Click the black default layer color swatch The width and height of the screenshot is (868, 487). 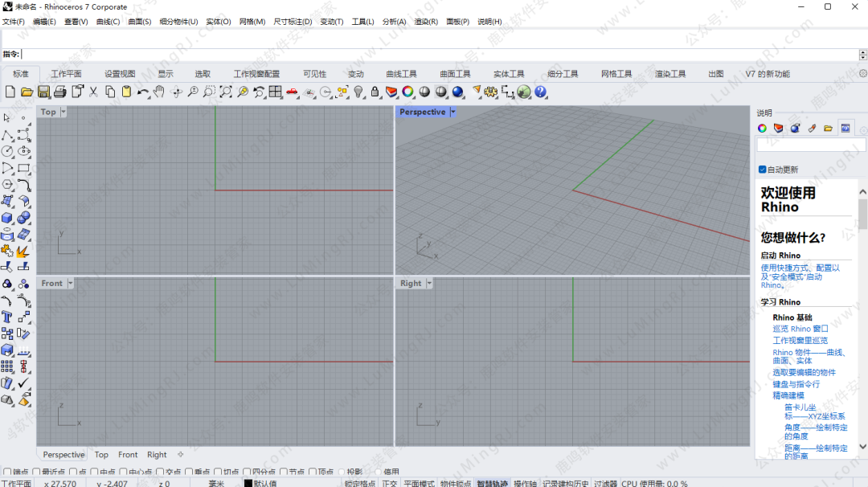[x=248, y=484]
